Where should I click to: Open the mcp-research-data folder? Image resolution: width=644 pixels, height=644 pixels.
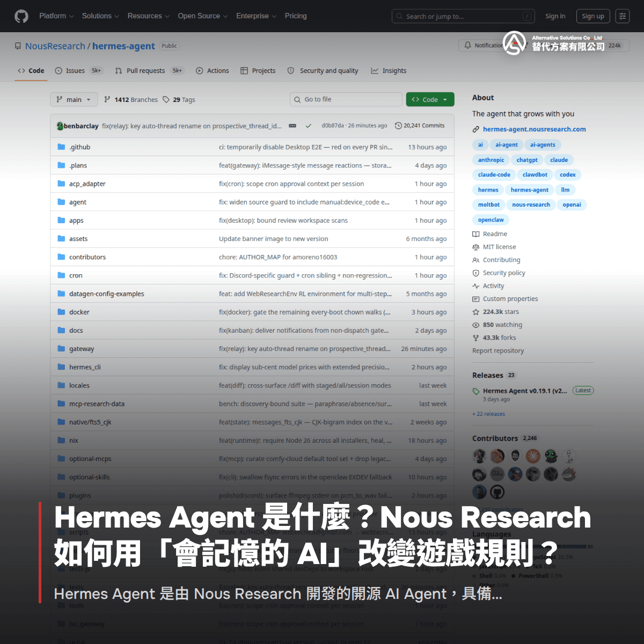click(x=97, y=404)
